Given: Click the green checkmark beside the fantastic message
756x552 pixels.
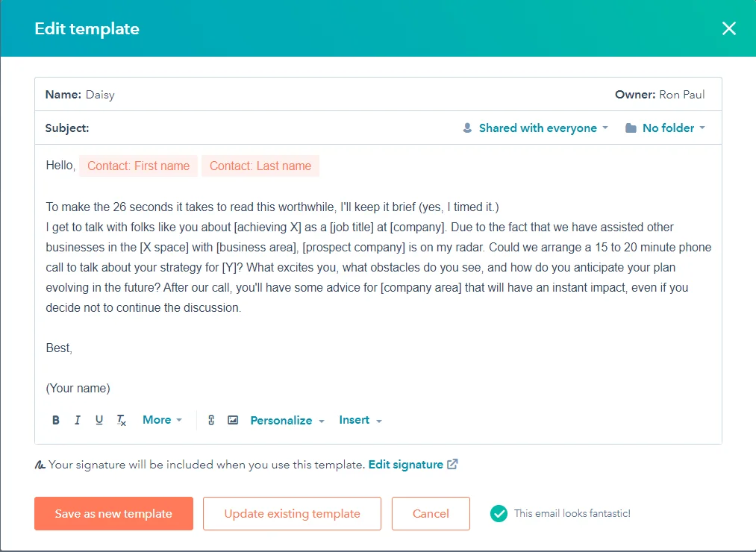Looking at the screenshot, I should pyautogui.click(x=499, y=513).
